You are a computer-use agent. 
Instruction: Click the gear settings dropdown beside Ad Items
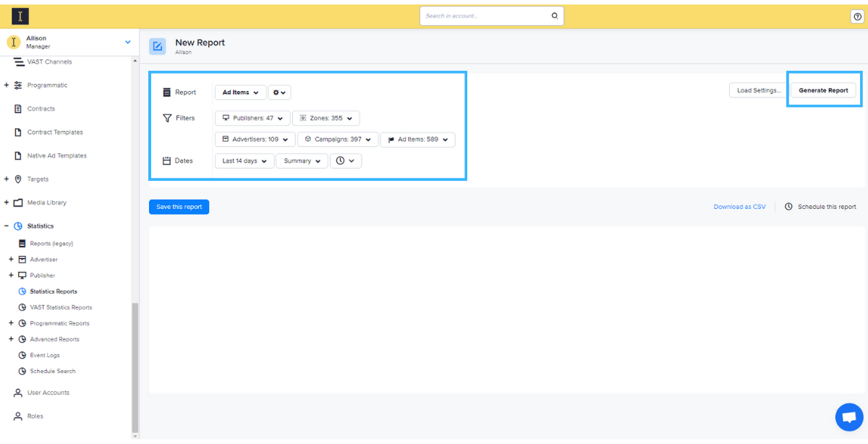pyautogui.click(x=279, y=93)
